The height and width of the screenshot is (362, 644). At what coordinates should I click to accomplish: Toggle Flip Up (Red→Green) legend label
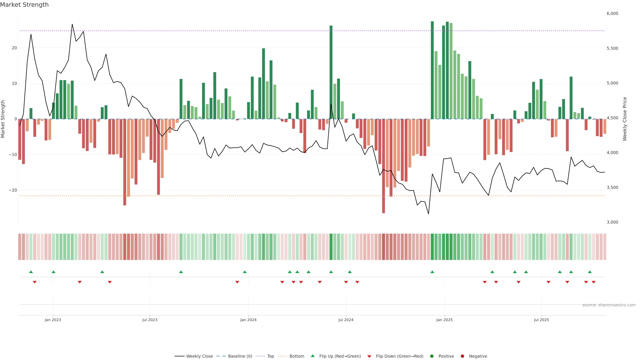tap(340, 356)
